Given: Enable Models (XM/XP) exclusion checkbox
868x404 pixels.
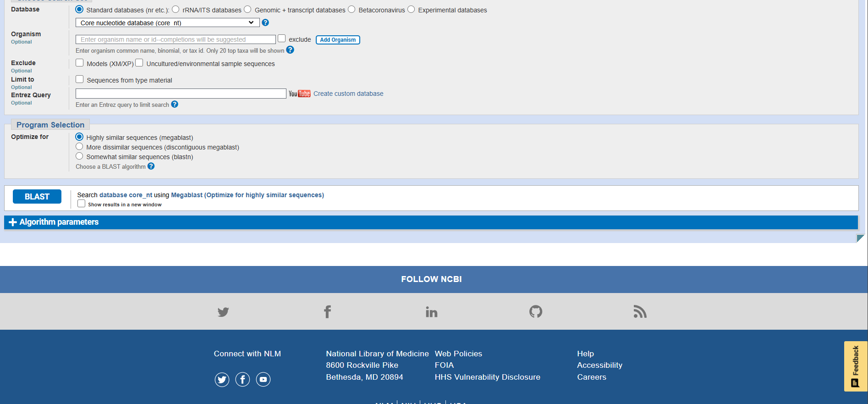Looking at the screenshot, I should point(80,63).
